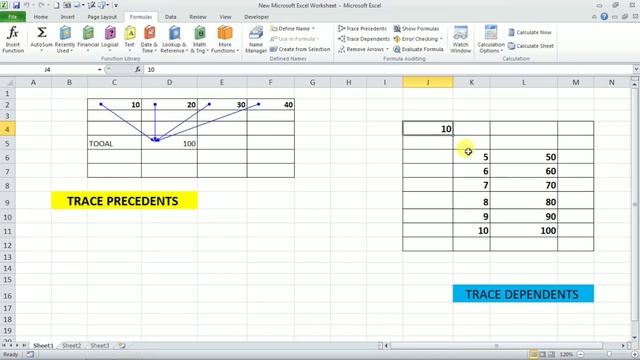
Task: Select column J header
Action: [x=428, y=82]
